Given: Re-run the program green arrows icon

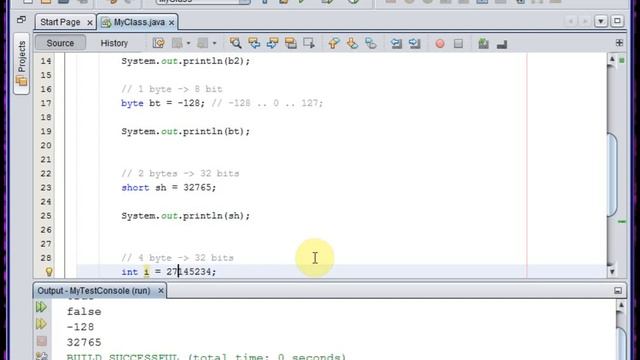Looking at the screenshot, I should pos(41,307).
